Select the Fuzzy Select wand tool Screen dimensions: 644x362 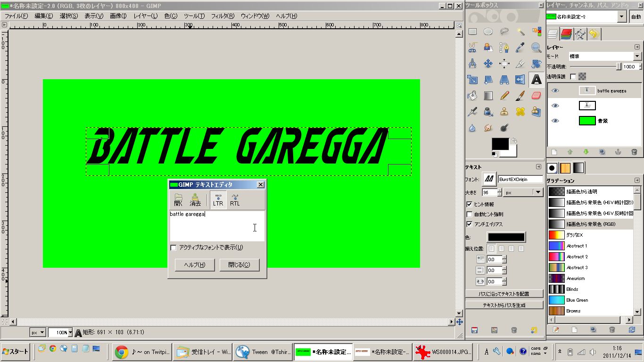(x=520, y=32)
